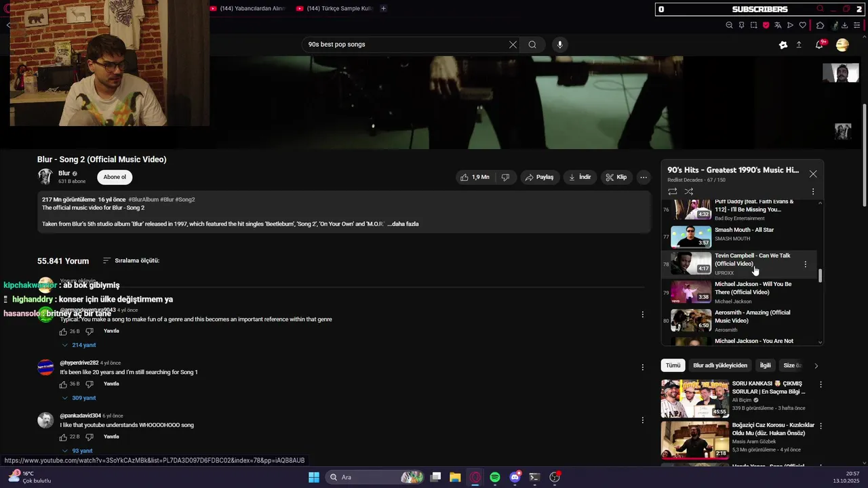Open options for Boğaziçi Caz Korosu video
This screenshot has width=868, height=488.
(821, 426)
